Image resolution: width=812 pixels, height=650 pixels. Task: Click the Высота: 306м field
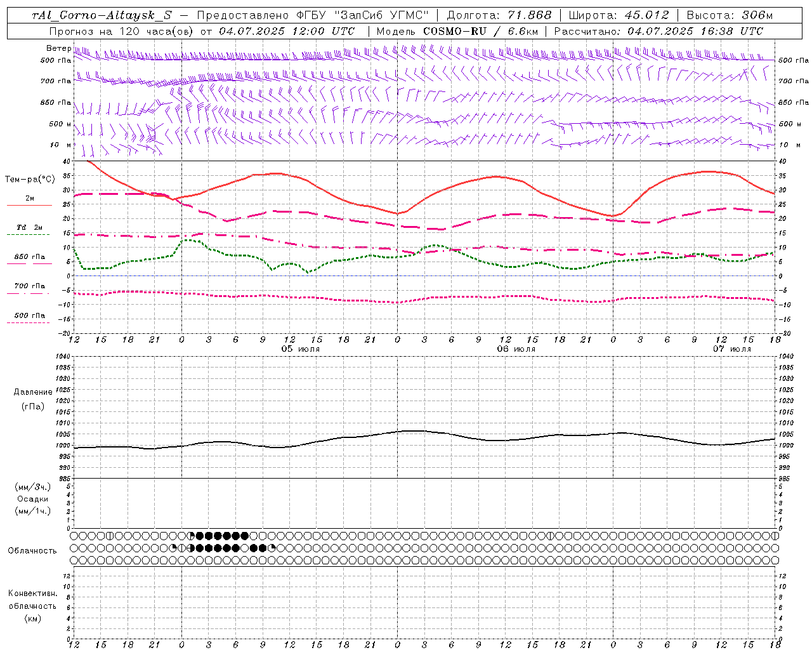pos(729,15)
